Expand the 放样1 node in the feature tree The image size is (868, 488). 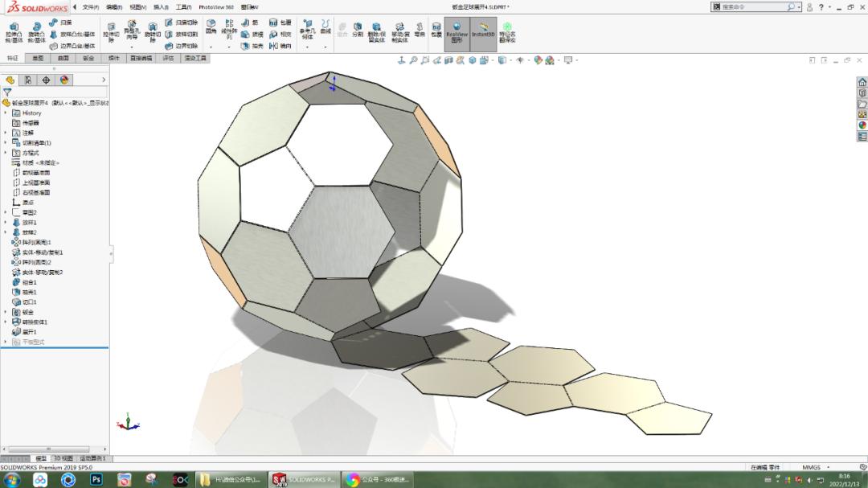[x=6, y=223]
